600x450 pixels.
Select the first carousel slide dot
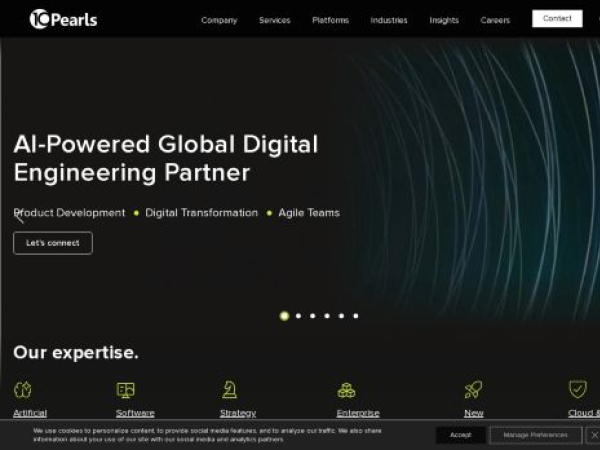(x=284, y=316)
